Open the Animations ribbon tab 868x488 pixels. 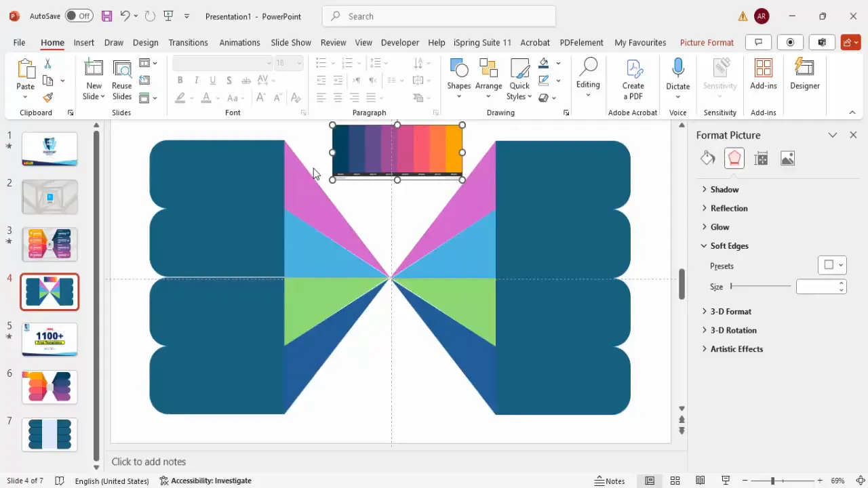[239, 42]
